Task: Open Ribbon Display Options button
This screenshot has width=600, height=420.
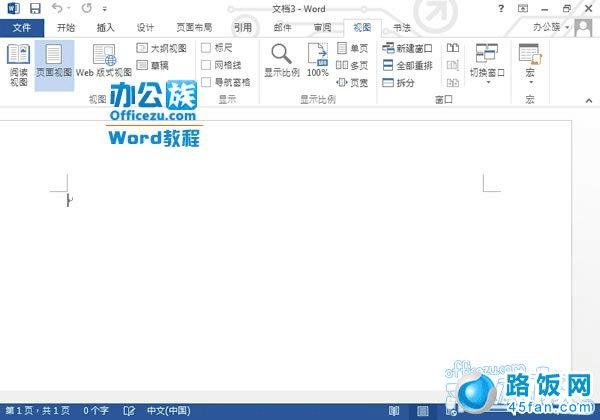Action: coord(523,8)
